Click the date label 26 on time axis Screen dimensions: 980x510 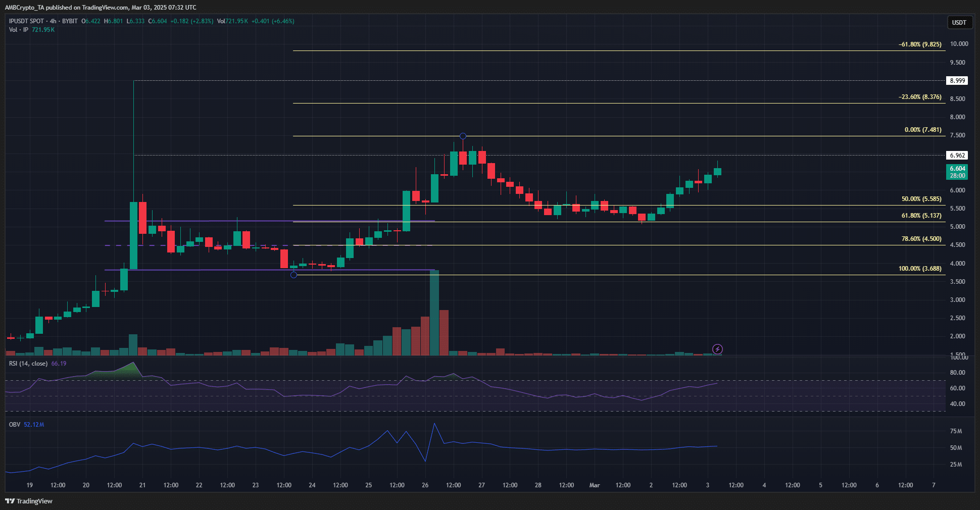(x=425, y=485)
